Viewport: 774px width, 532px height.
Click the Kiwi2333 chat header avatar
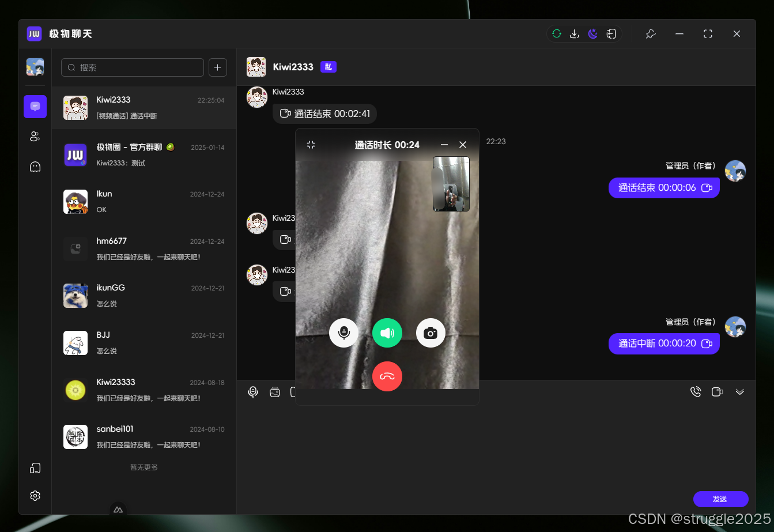256,67
